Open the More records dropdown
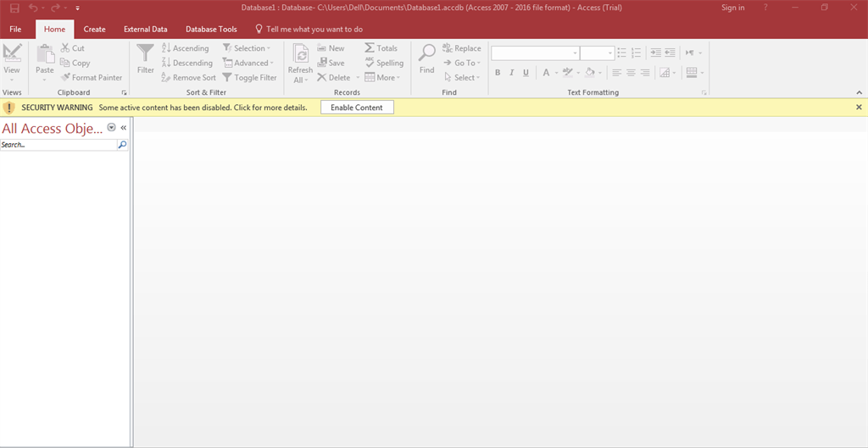 point(382,77)
